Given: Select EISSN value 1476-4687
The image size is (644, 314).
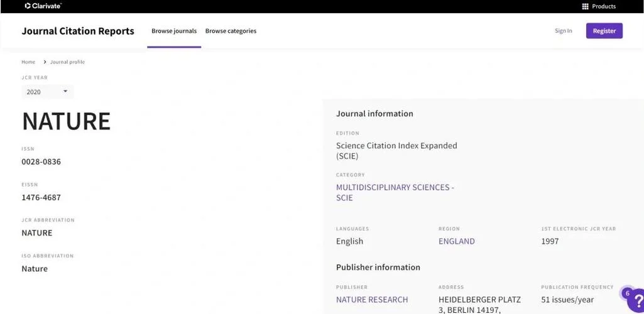Looking at the screenshot, I should [41, 197].
